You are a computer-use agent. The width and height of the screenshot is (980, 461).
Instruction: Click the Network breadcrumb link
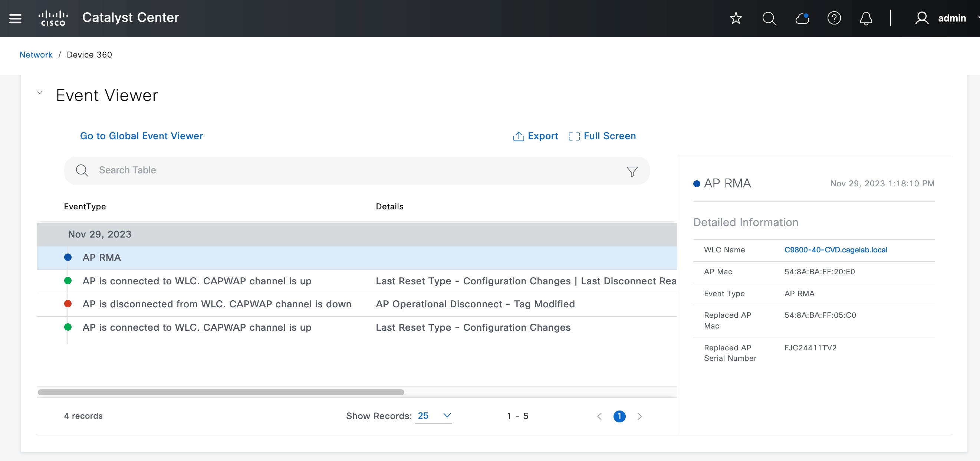(36, 55)
